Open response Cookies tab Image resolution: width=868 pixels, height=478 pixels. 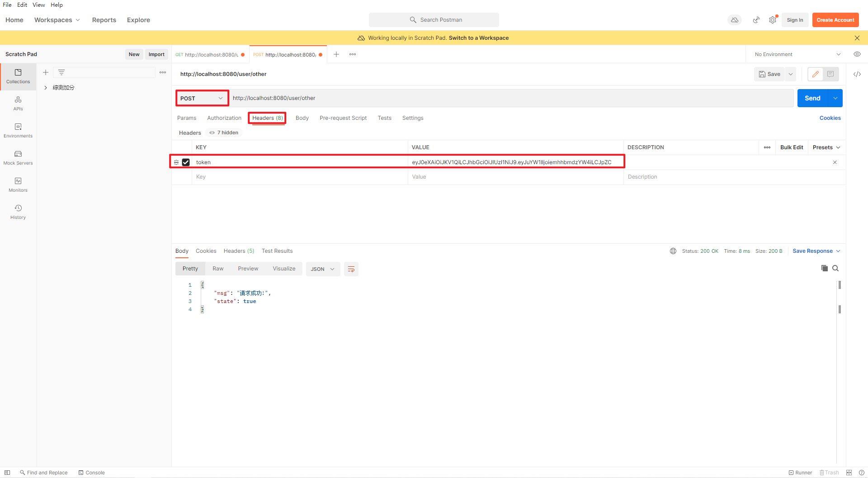(206, 251)
